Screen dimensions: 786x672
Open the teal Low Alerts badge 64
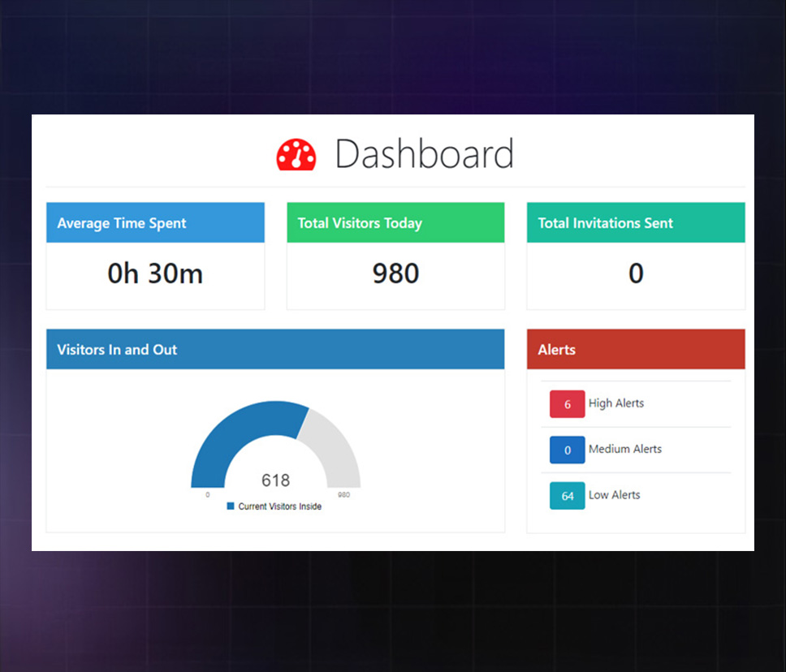pyautogui.click(x=567, y=496)
